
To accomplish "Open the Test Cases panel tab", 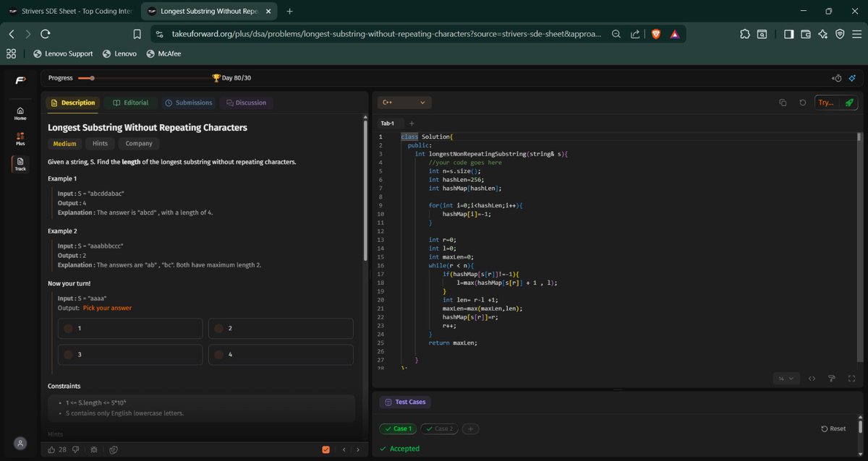I will [405, 402].
